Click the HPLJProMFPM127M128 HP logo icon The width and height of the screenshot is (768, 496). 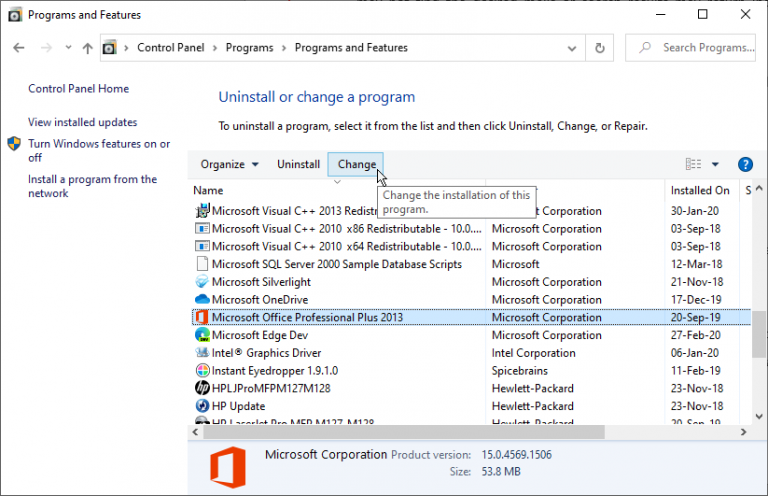[x=202, y=388]
